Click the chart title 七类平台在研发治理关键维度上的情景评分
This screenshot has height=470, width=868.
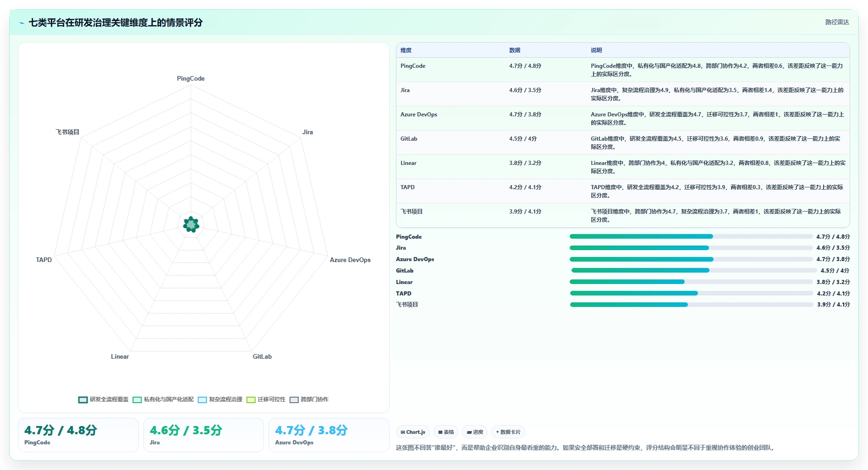[x=115, y=22]
